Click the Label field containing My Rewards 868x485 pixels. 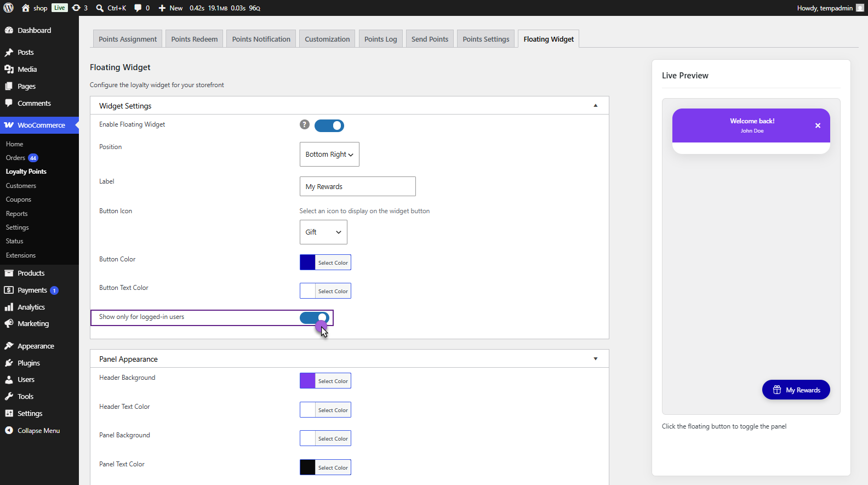(358, 186)
